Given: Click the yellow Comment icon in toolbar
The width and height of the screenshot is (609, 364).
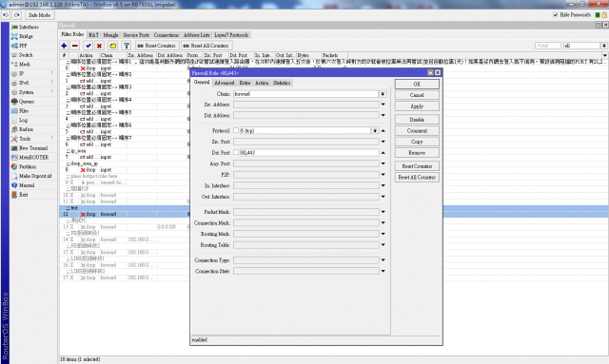Looking at the screenshot, I should (x=112, y=46).
